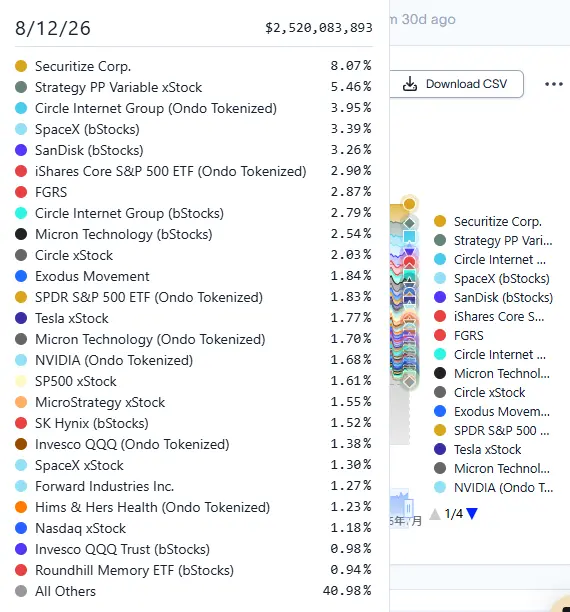This screenshot has width=570, height=612.
Task: Click the download arrow icon
Action: tap(410, 84)
